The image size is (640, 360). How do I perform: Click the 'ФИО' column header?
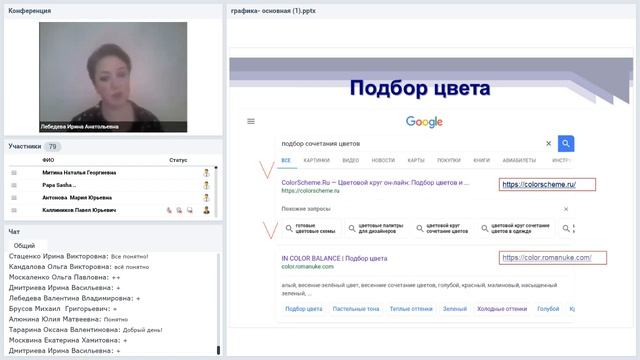point(48,160)
